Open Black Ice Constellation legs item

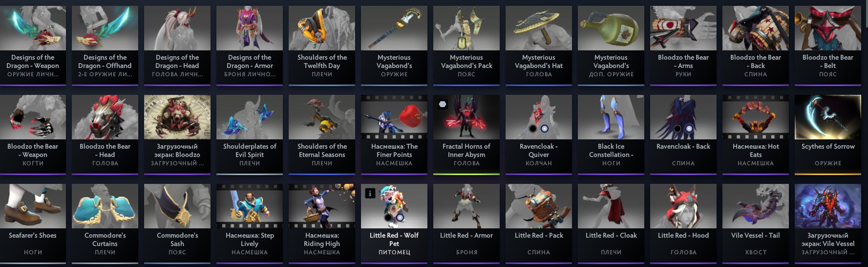coord(611,135)
